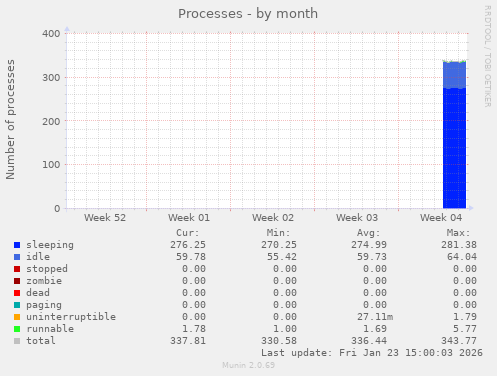The height and width of the screenshot is (376, 497).
Task: Click the 'Max:' column header
Action: pyautogui.click(x=458, y=233)
